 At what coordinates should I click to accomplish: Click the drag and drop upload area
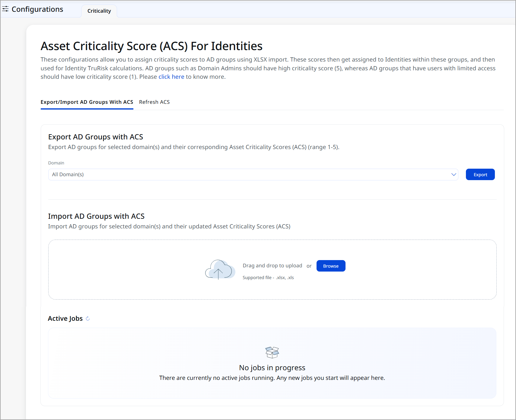(x=272, y=269)
